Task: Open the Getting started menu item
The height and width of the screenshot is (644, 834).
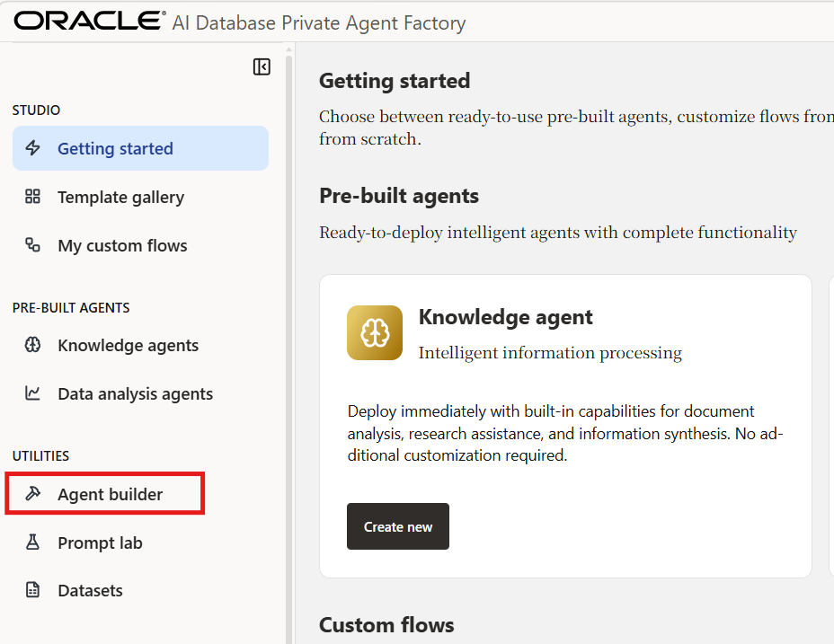Action: point(115,149)
